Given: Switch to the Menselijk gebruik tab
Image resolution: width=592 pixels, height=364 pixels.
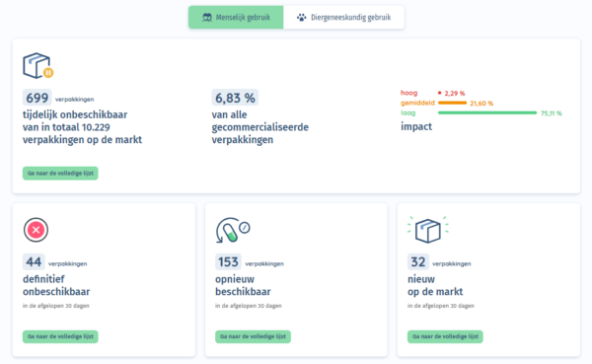Looking at the screenshot, I should (236, 18).
